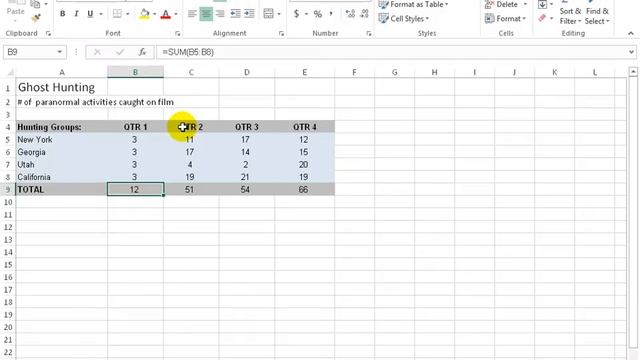The image size is (640, 360).
Task: Apply accounting dollar format
Action: 296,14
